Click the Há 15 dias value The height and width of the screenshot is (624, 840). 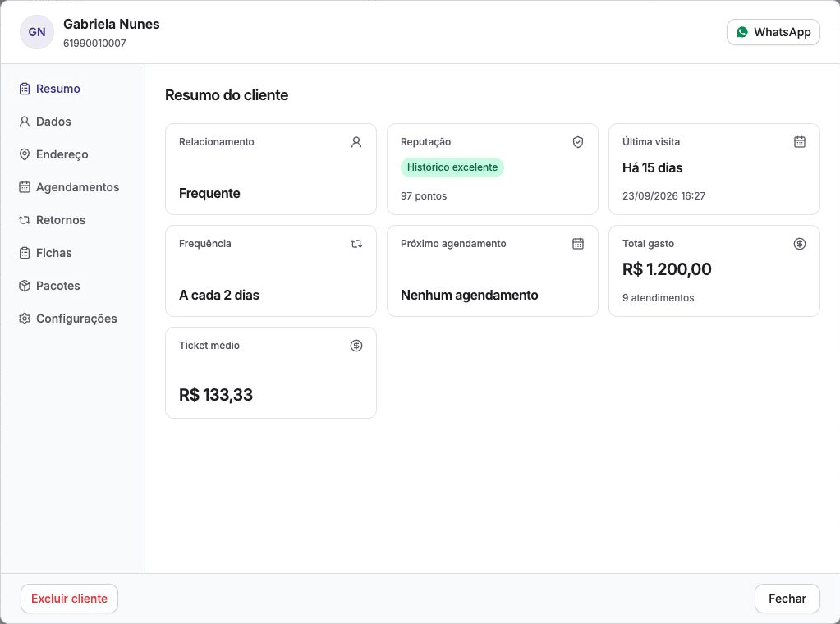tap(653, 167)
